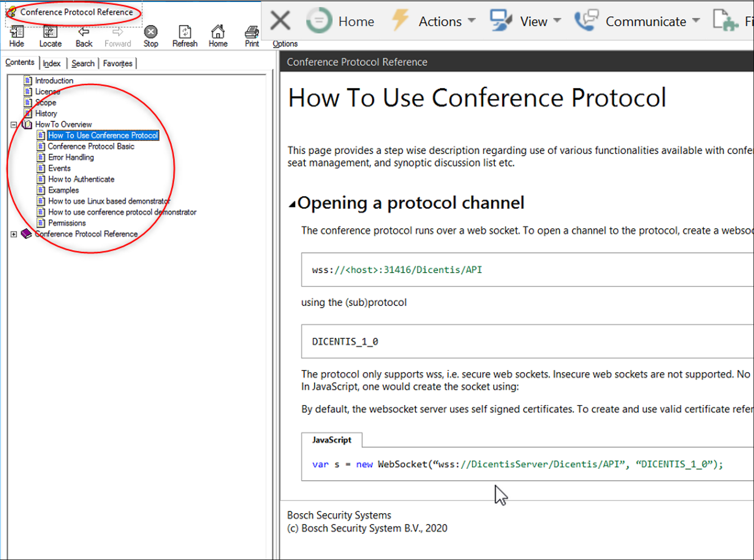The image size is (754, 560).
Task: Switch to the Index tab
Action: (x=52, y=63)
